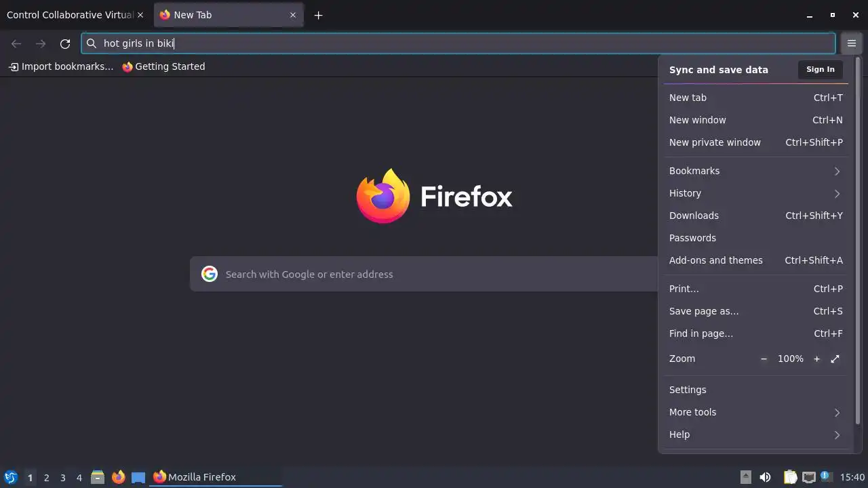868x488 pixels.
Task: Click the Firefox launcher icon in taskbar
Action: (119, 477)
